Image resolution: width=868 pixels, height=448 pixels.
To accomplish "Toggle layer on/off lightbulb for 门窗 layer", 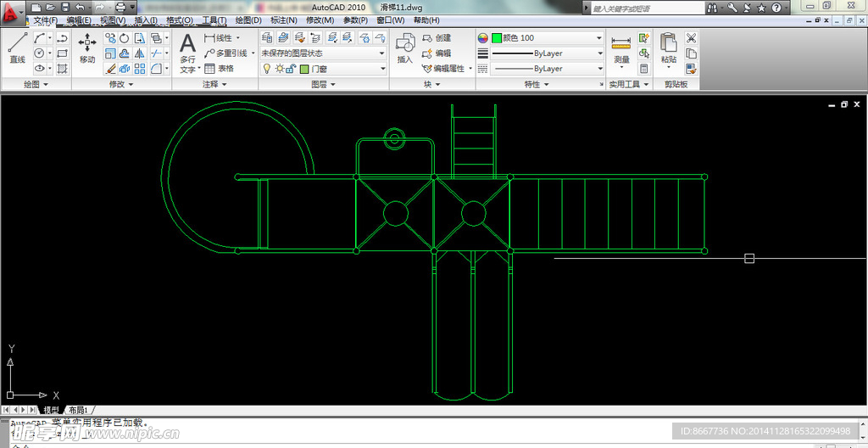I will 266,69.
